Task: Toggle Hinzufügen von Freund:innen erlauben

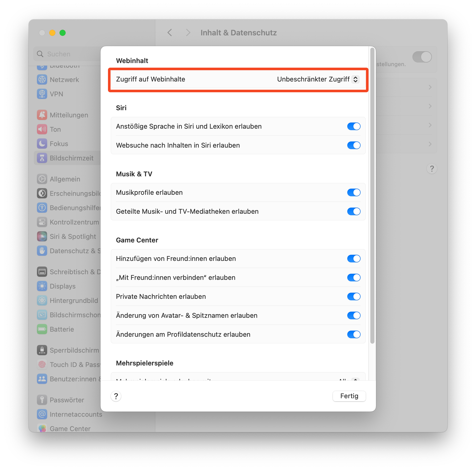Action: (x=354, y=259)
